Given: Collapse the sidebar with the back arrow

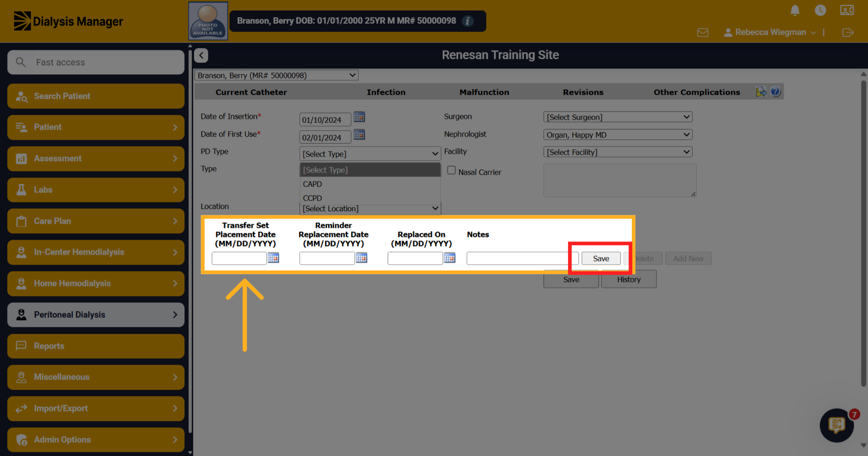Looking at the screenshot, I should [201, 55].
